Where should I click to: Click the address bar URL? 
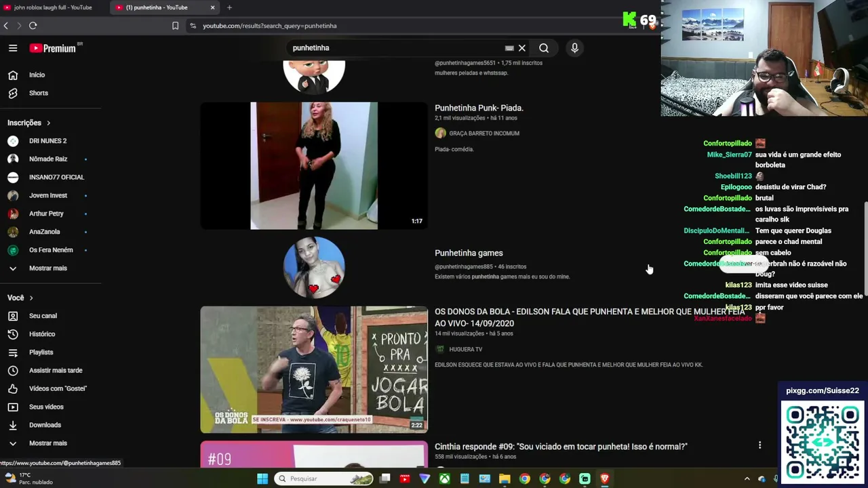[x=270, y=26]
